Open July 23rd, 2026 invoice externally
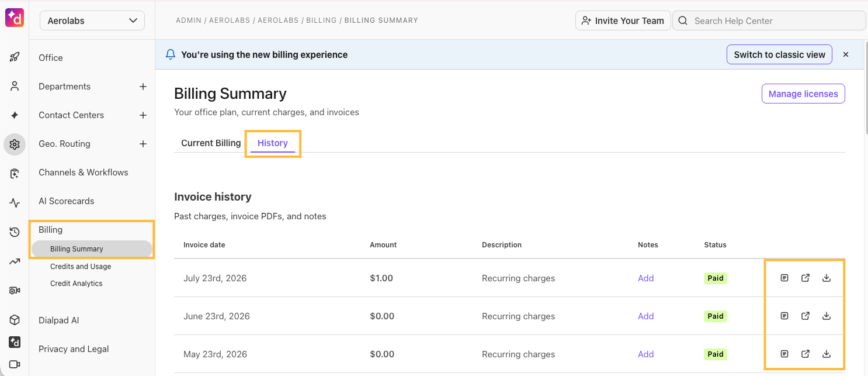Image resolution: width=868 pixels, height=376 pixels. [805, 278]
